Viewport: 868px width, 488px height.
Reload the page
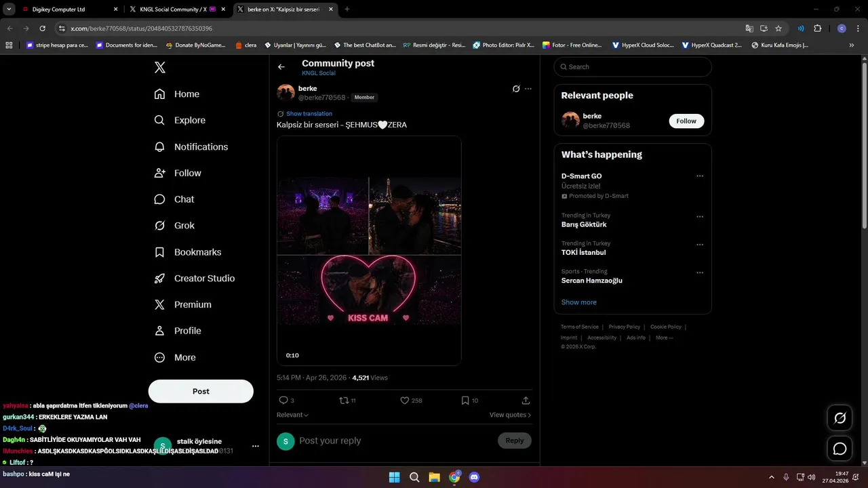point(42,28)
